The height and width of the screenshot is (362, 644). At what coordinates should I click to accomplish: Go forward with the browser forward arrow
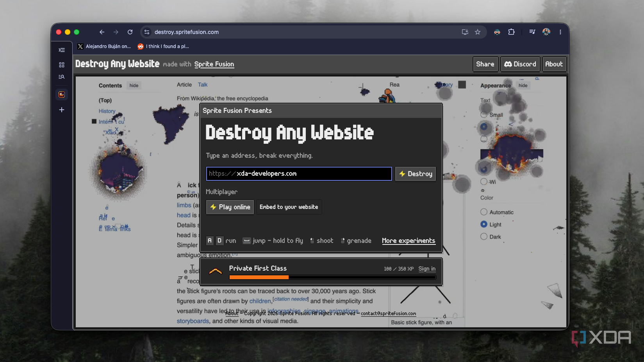point(116,32)
